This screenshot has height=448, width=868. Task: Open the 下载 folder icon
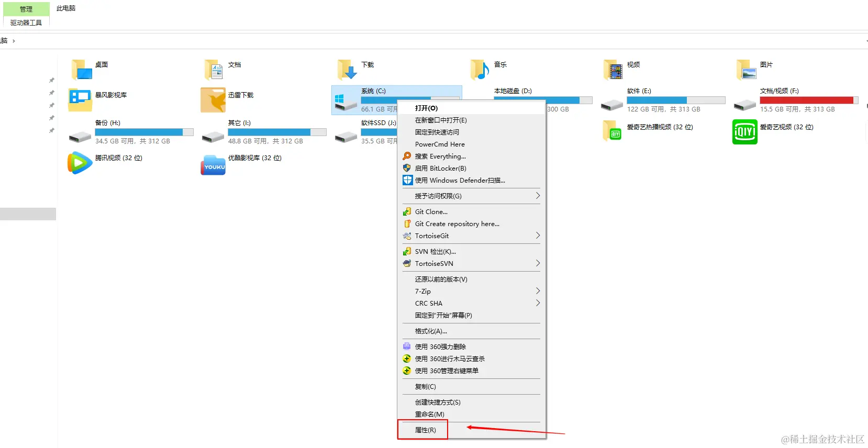347,69
